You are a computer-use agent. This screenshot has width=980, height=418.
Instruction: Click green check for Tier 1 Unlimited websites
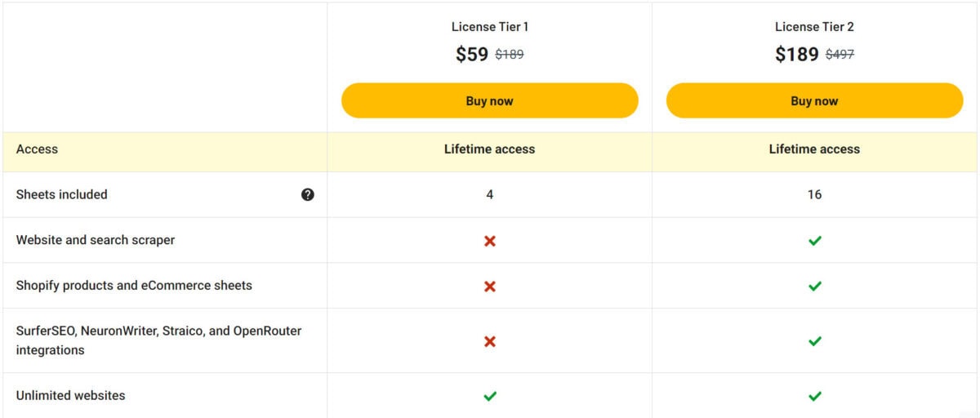point(490,396)
